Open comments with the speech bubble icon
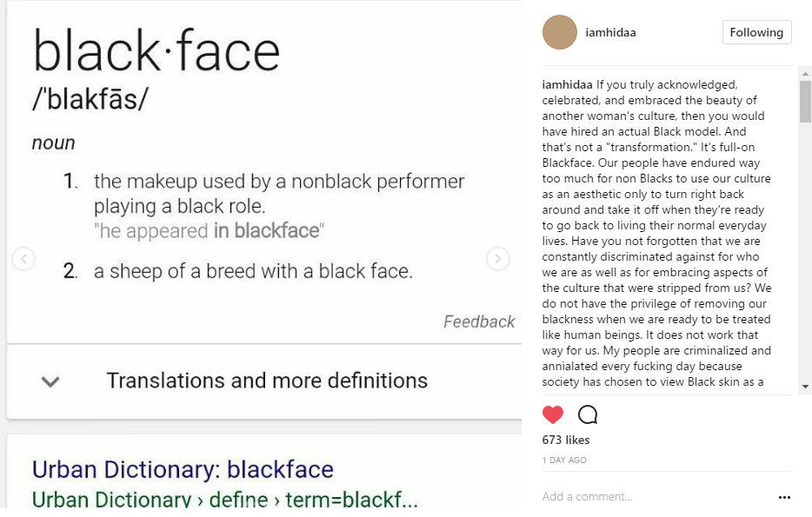The image size is (812, 517). click(588, 414)
